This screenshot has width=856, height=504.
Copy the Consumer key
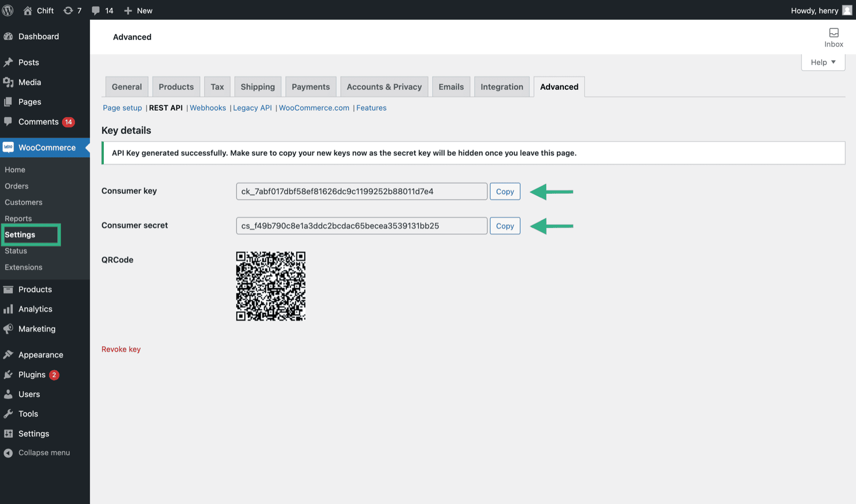pyautogui.click(x=505, y=192)
